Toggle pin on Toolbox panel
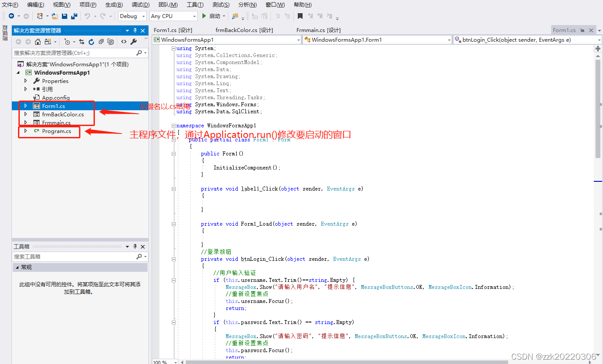The width and height of the screenshot is (603, 364). click(x=135, y=246)
